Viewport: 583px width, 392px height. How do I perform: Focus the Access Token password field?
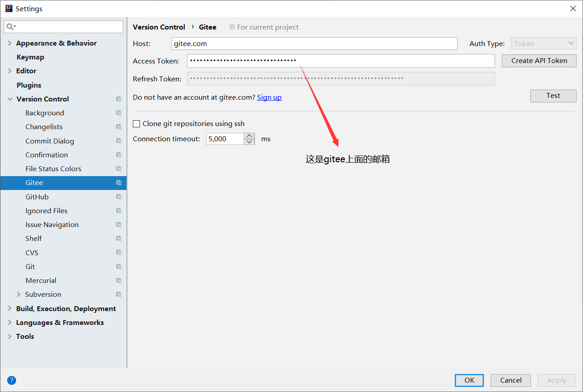point(341,61)
